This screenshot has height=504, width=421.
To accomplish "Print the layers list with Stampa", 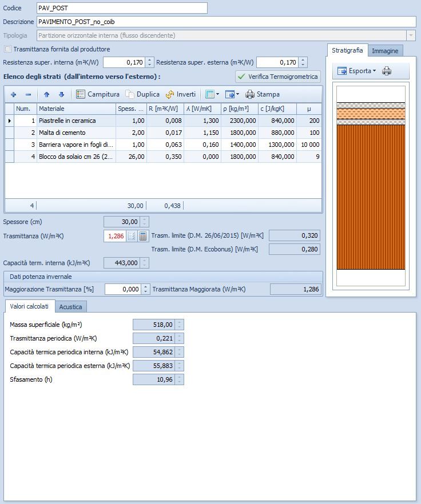I will coord(263,94).
